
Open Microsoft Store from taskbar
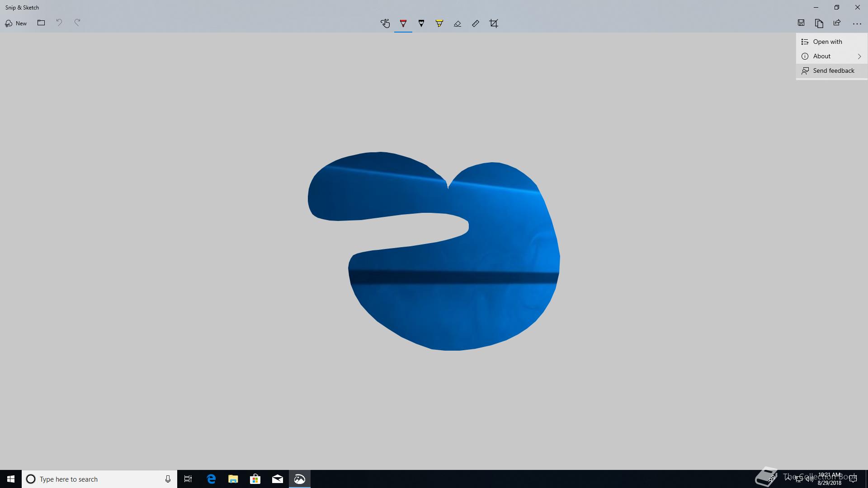(255, 479)
